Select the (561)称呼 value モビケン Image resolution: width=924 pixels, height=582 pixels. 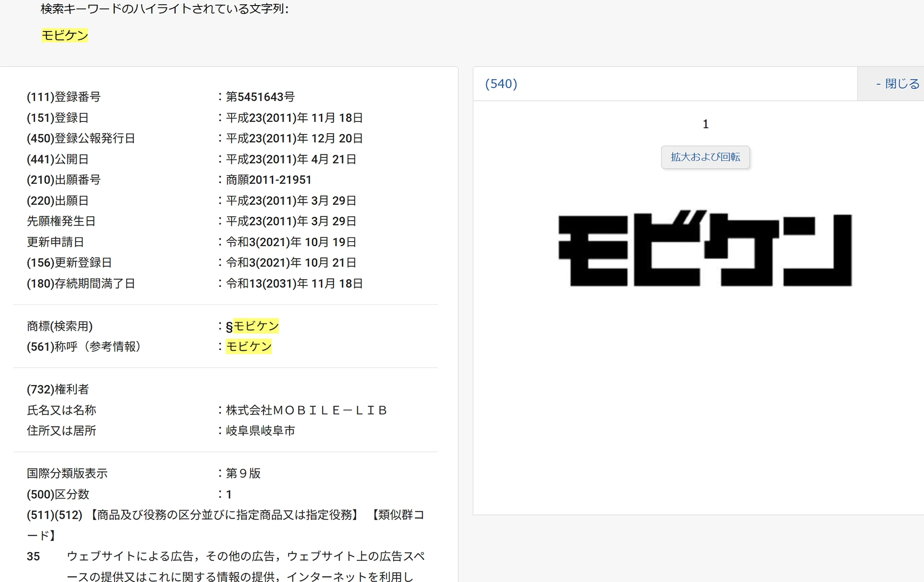click(249, 346)
